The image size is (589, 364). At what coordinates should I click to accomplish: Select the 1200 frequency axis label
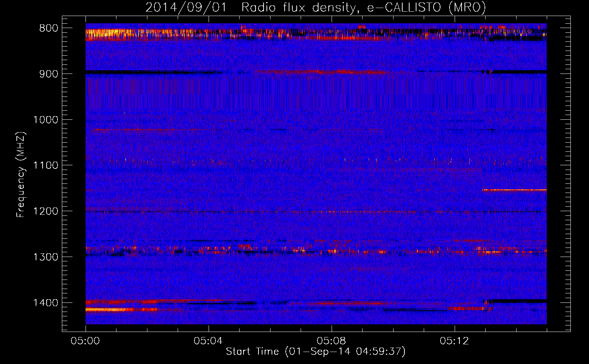(x=46, y=211)
